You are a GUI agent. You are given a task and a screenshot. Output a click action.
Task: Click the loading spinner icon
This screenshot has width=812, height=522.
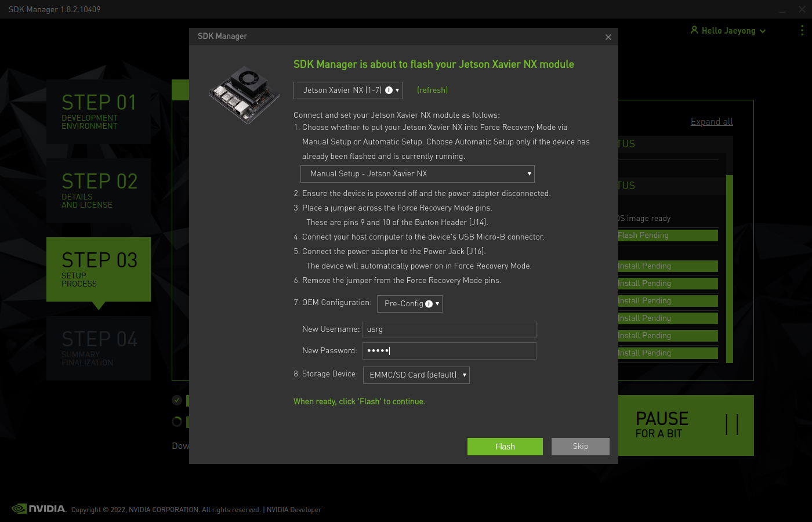(177, 422)
